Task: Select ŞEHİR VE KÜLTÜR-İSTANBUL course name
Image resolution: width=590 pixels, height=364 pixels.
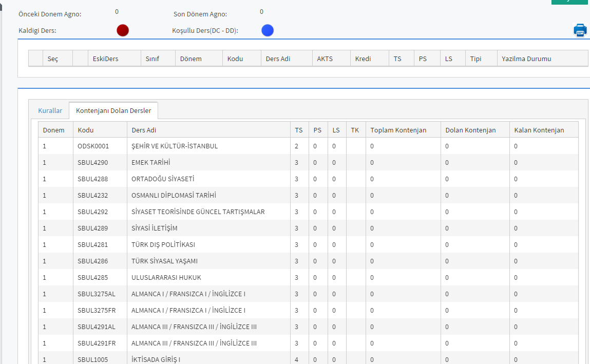Action: (x=175, y=146)
